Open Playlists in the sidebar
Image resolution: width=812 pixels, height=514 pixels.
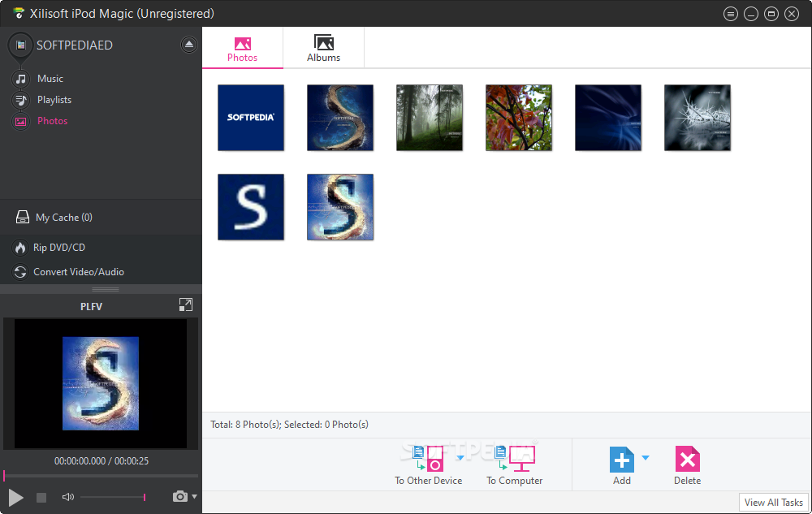pyautogui.click(x=54, y=100)
